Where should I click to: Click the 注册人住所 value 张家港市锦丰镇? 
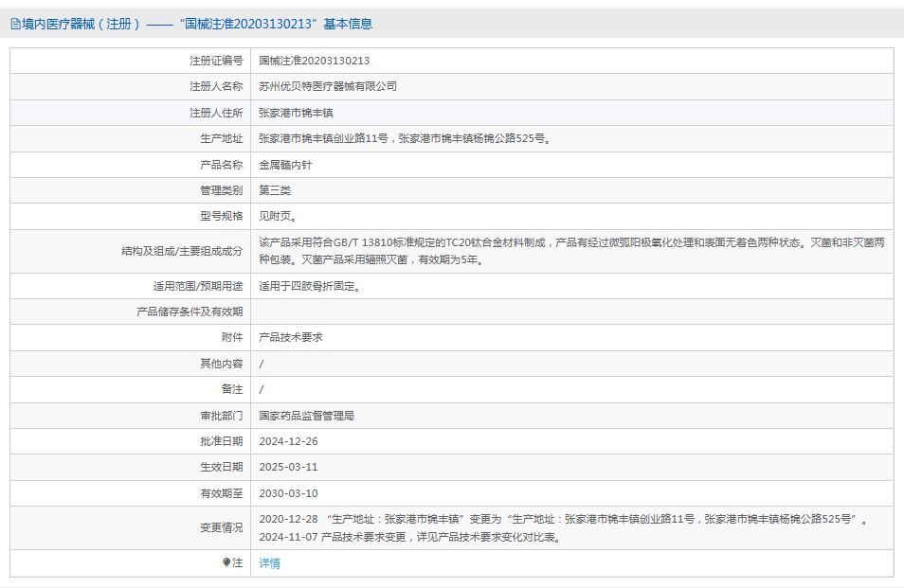tap(297, 113)
